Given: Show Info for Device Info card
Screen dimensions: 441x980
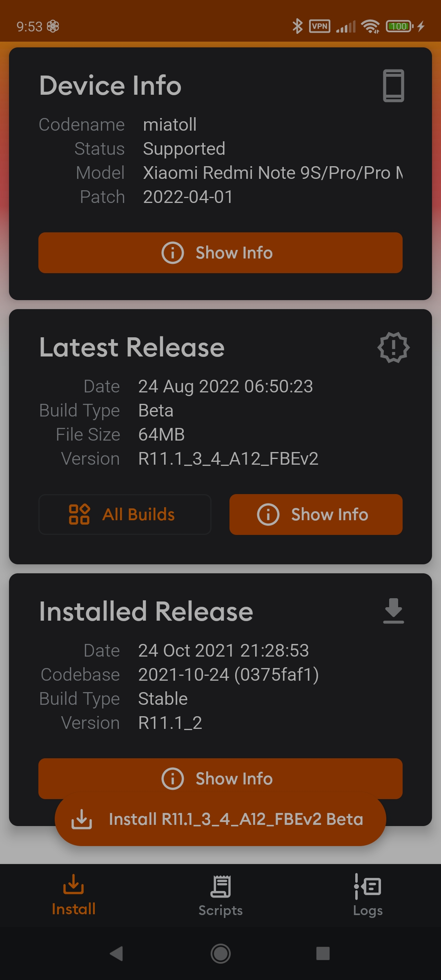Looking at the screenshot, I should tap(220, 253).
